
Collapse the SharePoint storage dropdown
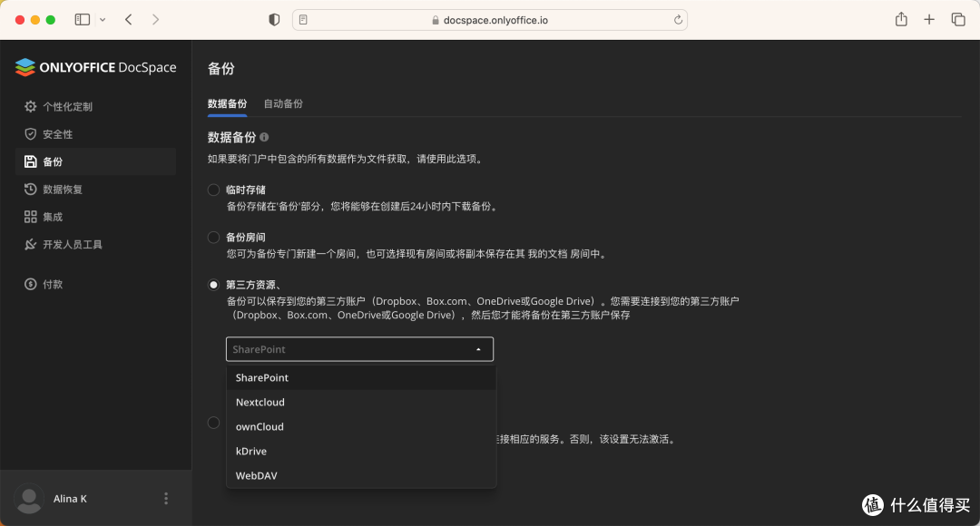click(x=359, y=349)
